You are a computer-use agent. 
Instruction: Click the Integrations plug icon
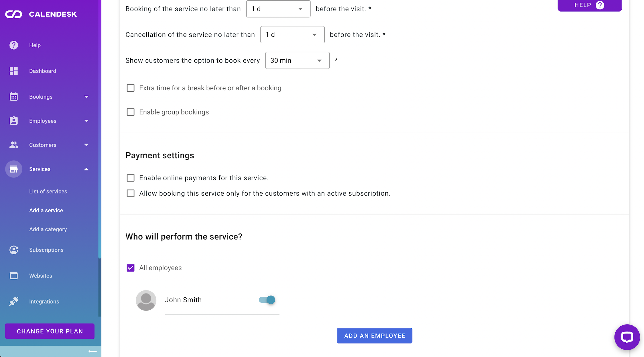(14, 301)
